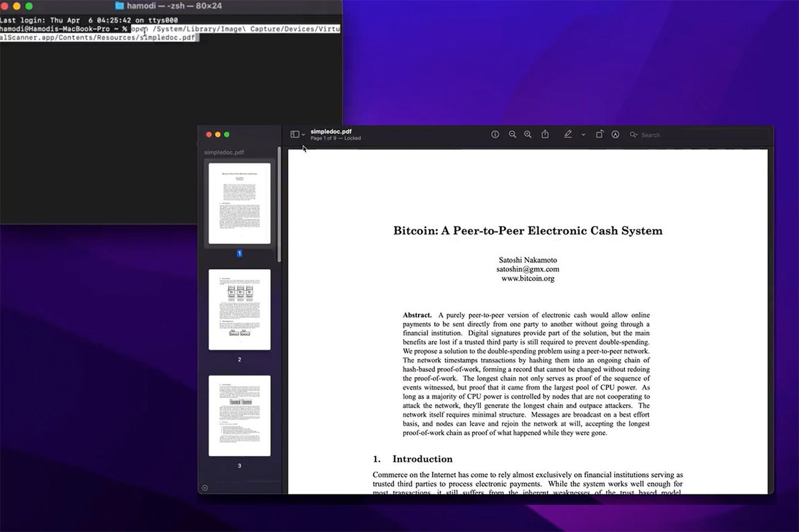Zoom in on the PDF document
The width and height of the screenshot is (799, 532).
(x=528, y=134)
